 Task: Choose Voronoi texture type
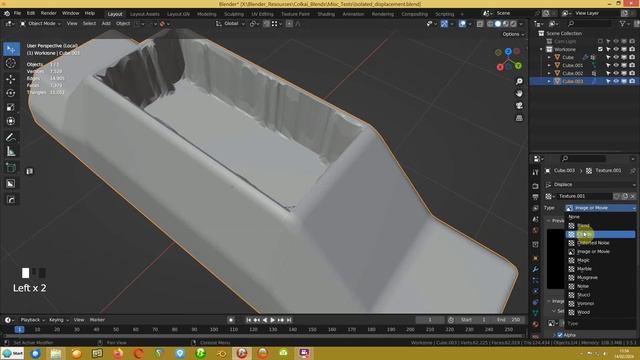pos(601,304)
